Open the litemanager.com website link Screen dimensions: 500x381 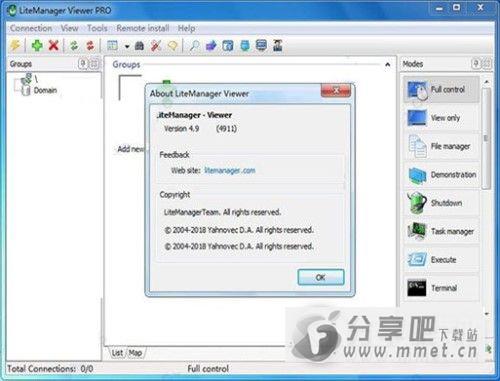click(230, 170)
